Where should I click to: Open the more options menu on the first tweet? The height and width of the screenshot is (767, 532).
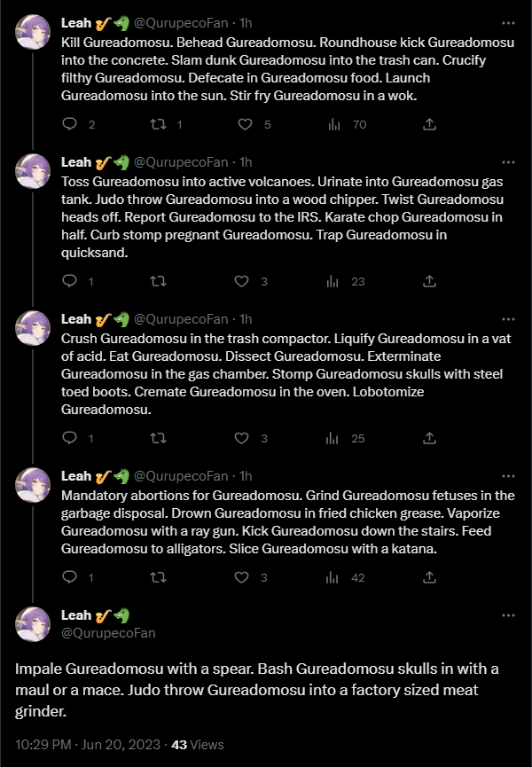click(x=508, y=22)
